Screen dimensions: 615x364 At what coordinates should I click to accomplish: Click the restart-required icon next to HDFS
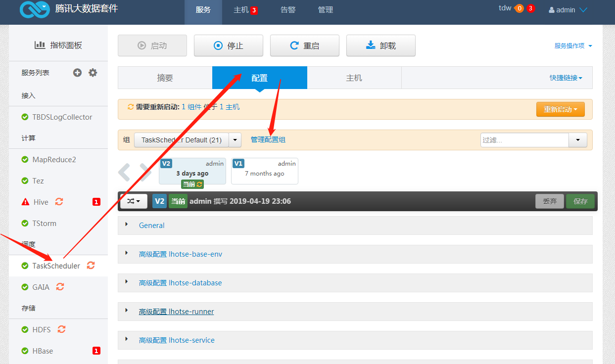click(61, 329)
